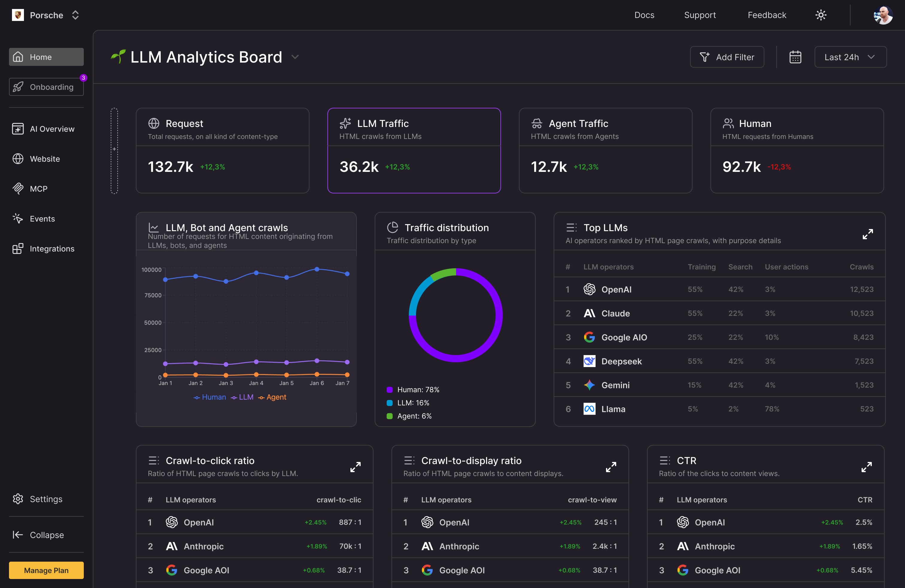The width and height of the screenshot is (905, 588).
Task: Open the Last 24h time range dropdown
Action: click(850, 57)
